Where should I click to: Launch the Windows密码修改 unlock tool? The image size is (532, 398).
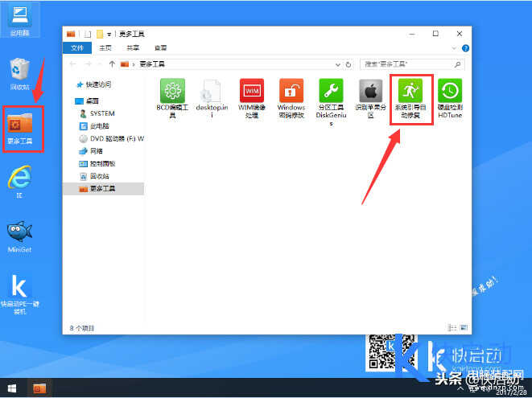click(291, 98)
